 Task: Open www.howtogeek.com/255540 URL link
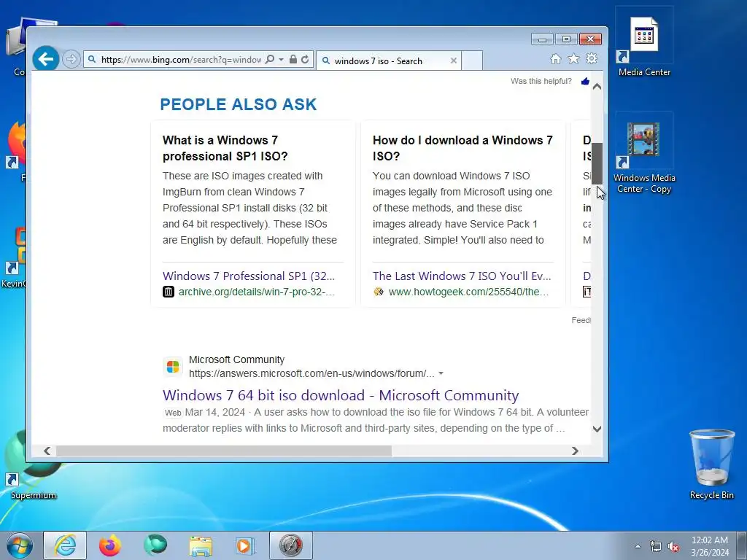click(468, 292)
